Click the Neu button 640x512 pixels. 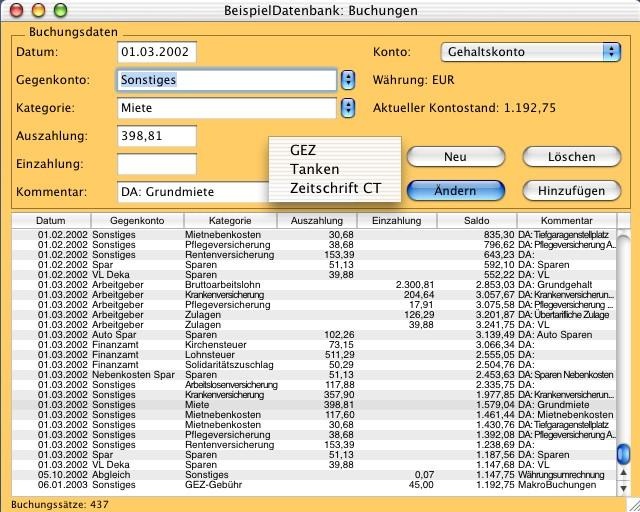click(456, 157)
